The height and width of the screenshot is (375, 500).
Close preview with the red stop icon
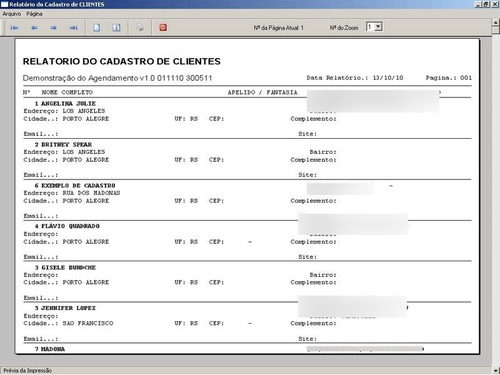pyautogui.click(x=163, y=28)
